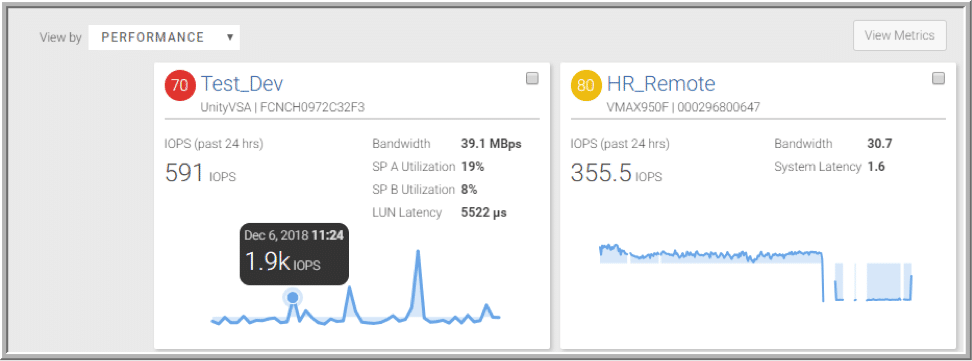Click the HR_Remote Bandwidth 30.7 value
The image size is (972, 361).
pyautogui.click(x=880, y=144)
